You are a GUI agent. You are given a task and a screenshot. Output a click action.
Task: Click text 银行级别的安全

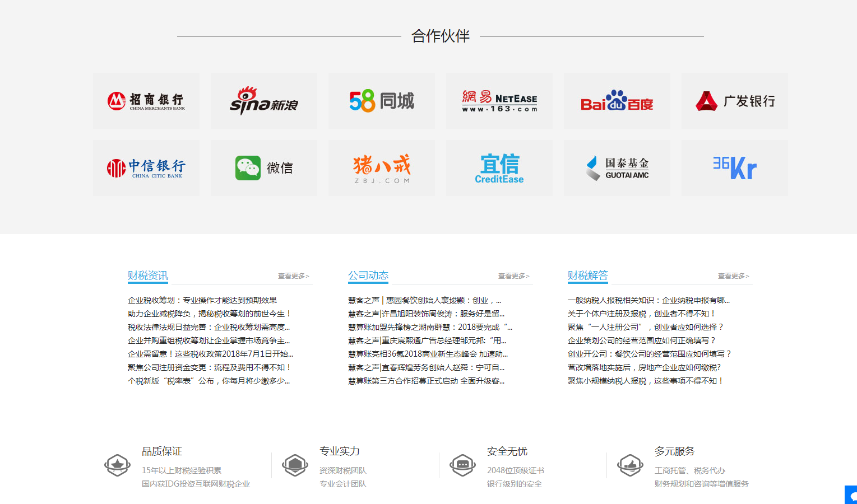[x=515, y=484]
